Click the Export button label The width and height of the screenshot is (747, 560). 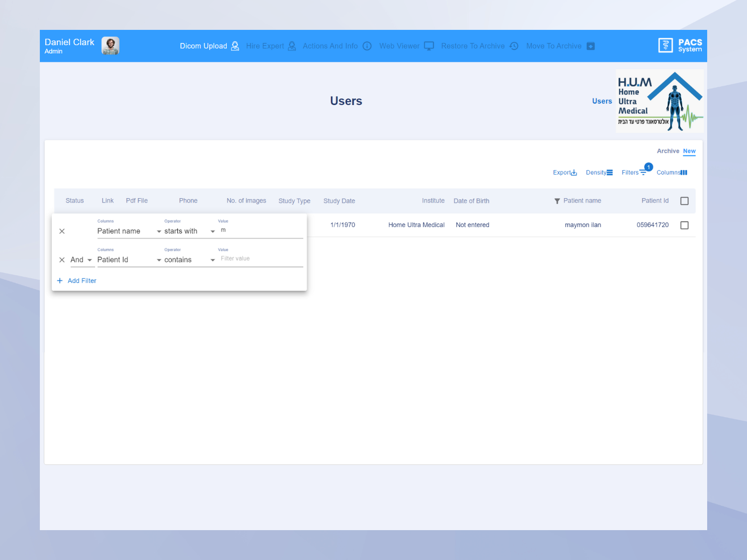(562, 172)
